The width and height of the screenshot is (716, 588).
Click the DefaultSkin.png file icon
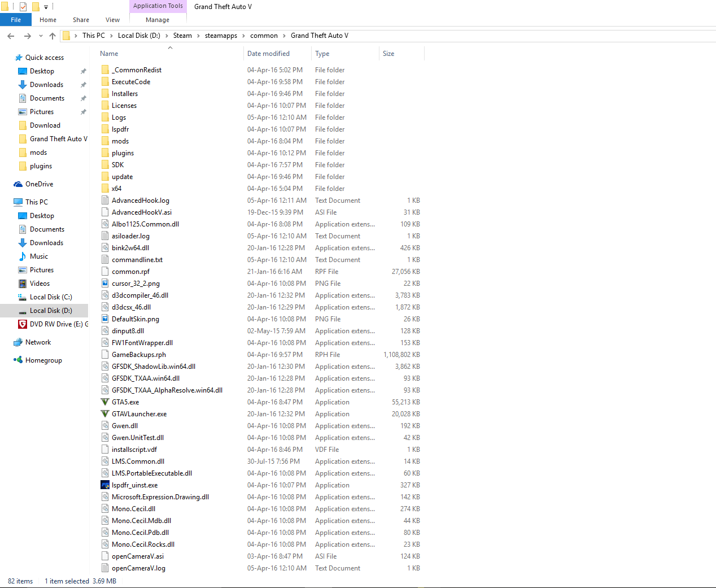(x=105, y=319)
